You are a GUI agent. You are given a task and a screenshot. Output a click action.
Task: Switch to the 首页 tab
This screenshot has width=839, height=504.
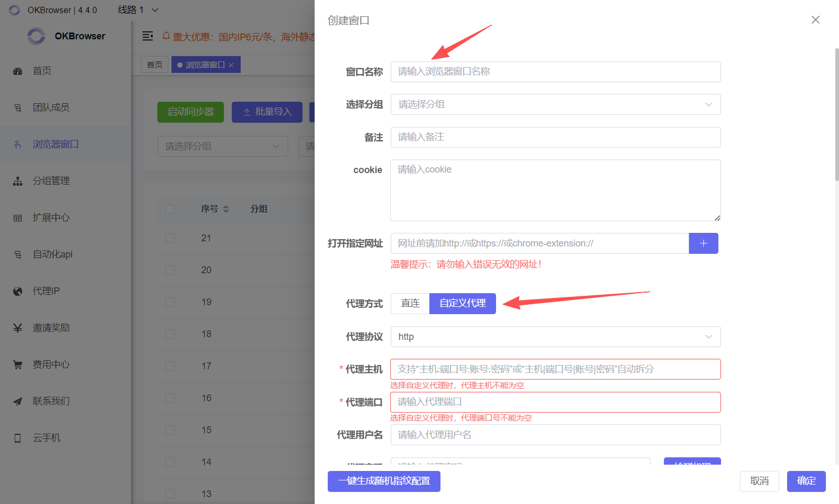point(155,65)
